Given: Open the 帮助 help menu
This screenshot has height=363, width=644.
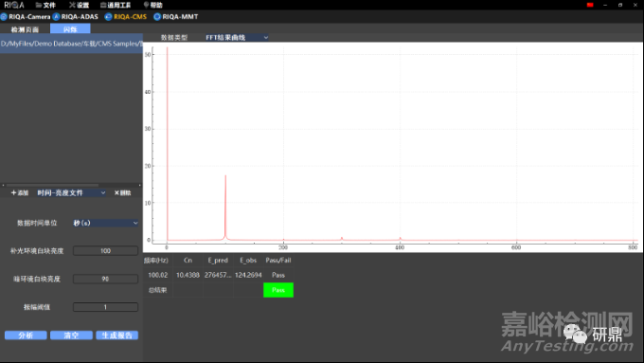Looking at the screenshot, I should [152, 5].
